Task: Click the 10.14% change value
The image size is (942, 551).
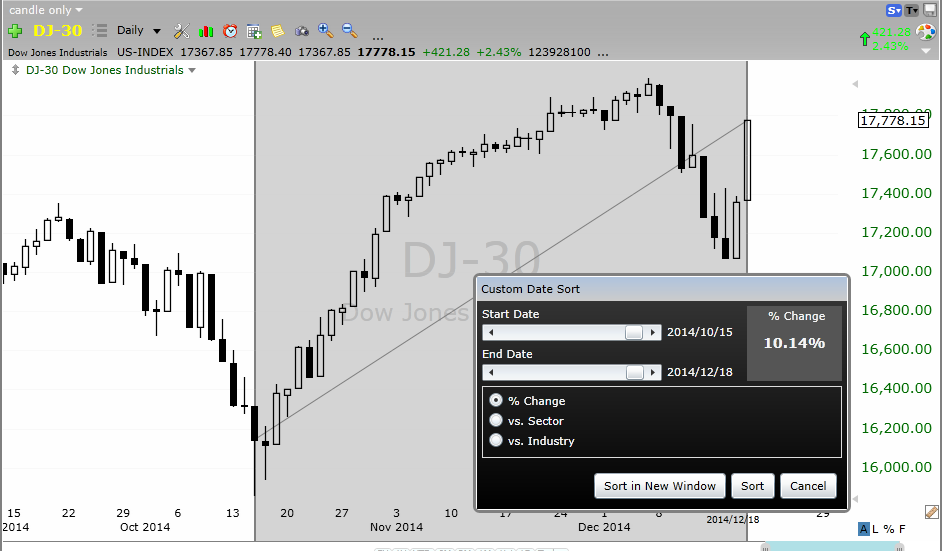Action: tap(794, 342)
